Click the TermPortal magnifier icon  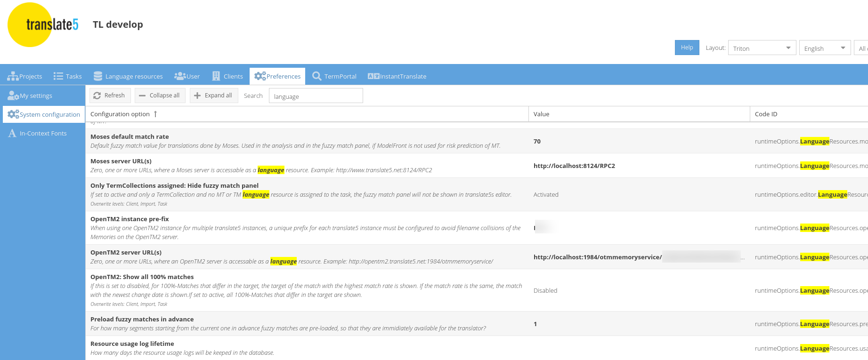tap(317, 76)
